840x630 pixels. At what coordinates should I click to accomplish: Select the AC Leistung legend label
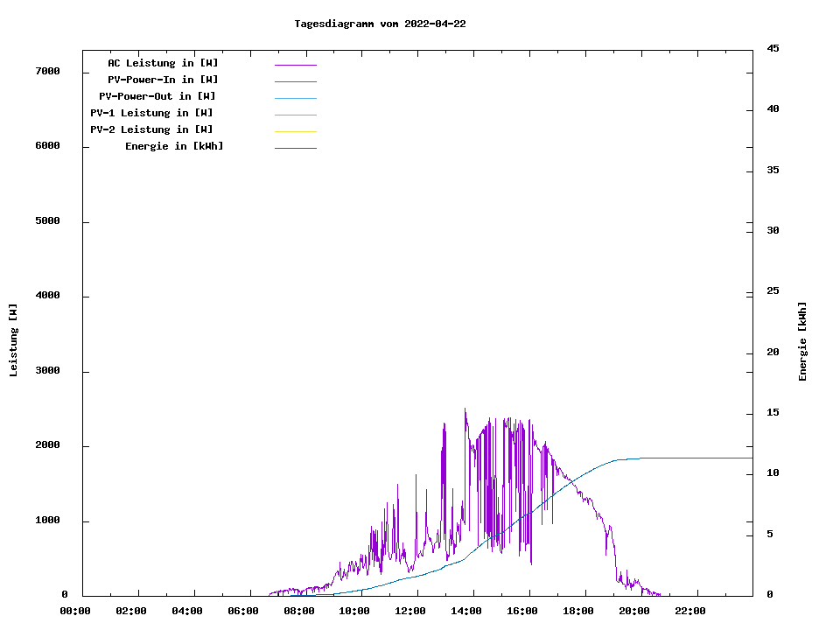[x=163, y=63]
